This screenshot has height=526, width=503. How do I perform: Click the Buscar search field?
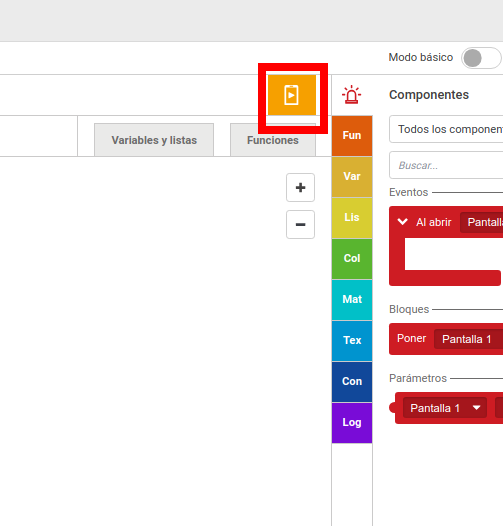pos(446,165)
